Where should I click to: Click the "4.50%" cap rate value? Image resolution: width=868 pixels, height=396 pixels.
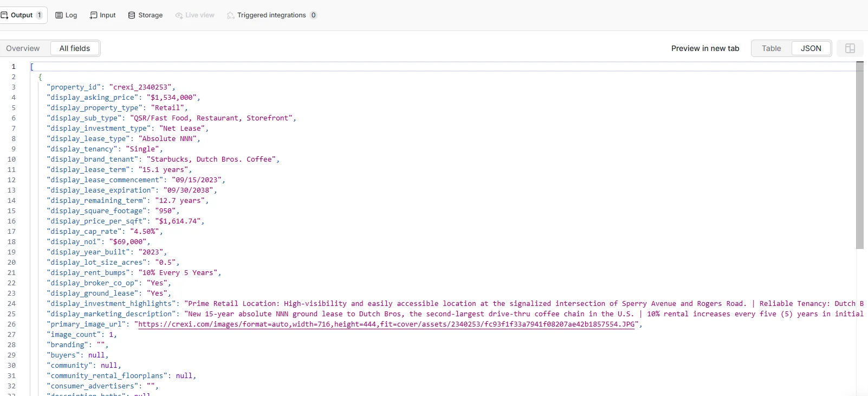click(x=144, y=232)
